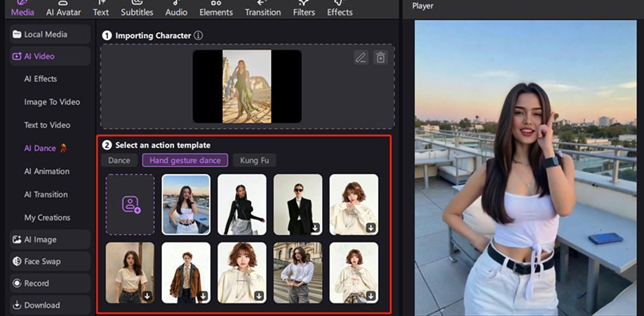The height and width of the screenshot is (316, 644).
Task: Click the add custom template icon
Action: point(130,204)
